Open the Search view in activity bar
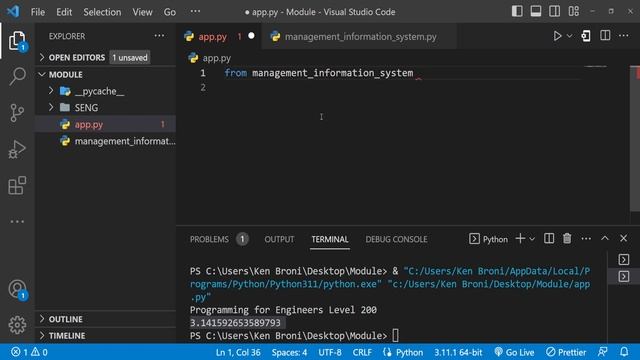640x360 pixels. (x=17, y=76)
